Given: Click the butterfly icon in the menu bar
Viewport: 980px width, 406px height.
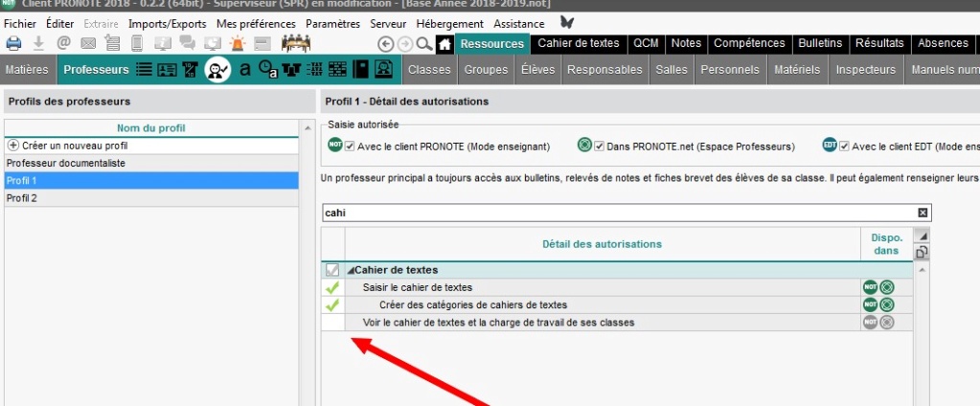Looking at the screenshot, I should click(567, 22).
